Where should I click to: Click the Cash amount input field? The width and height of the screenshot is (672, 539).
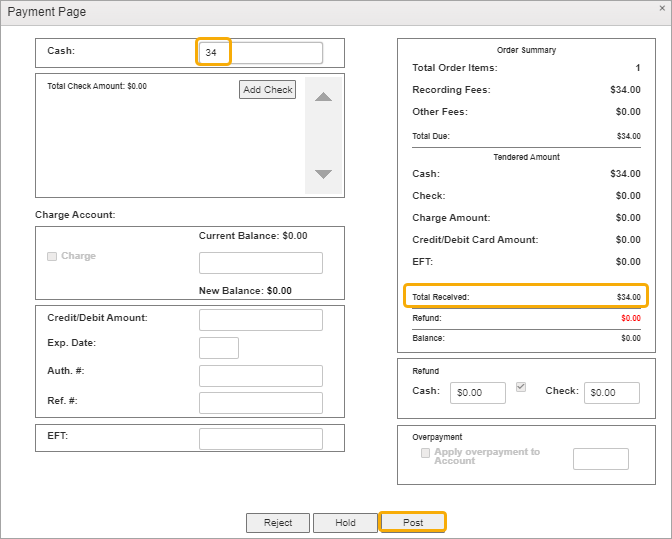point(260,53)
